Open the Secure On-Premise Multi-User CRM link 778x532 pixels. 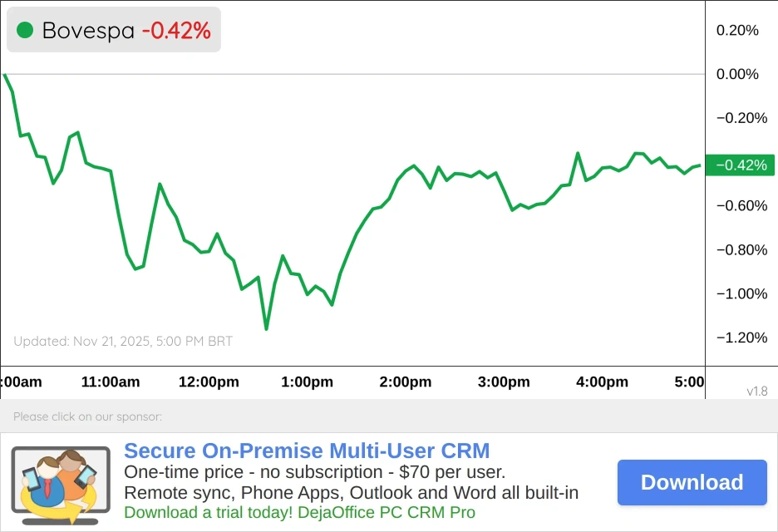pyautogui.click(x=307, y=451)
